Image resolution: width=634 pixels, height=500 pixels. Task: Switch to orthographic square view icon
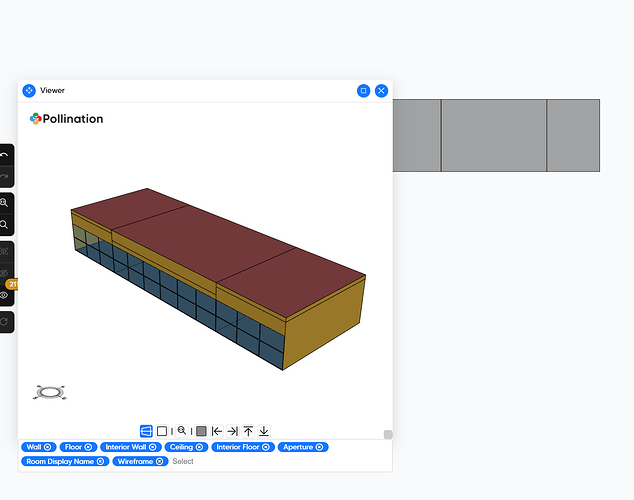(162, 431)
